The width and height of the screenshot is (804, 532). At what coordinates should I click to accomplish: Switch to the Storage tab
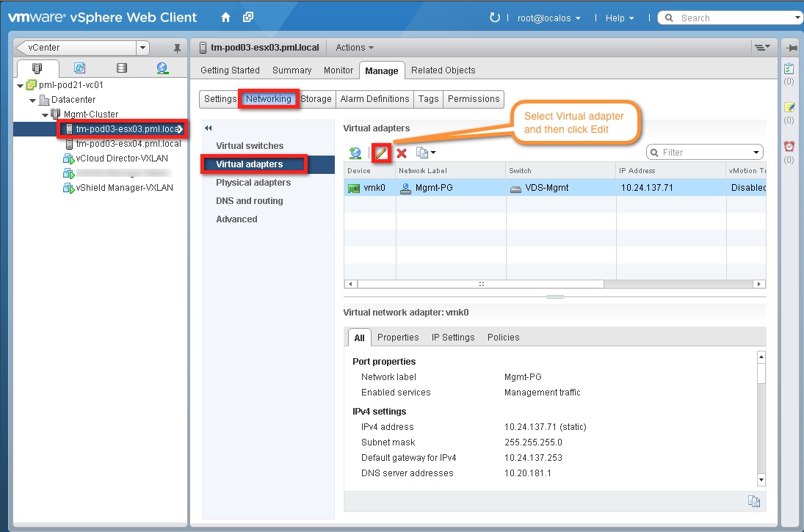[316, 99]
